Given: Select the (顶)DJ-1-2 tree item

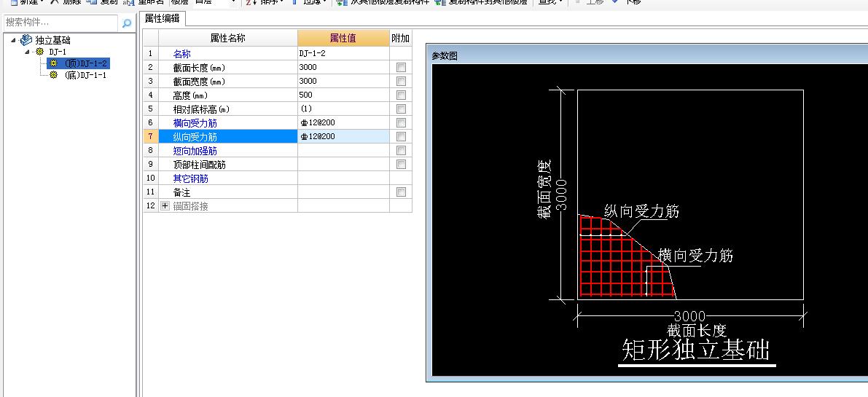Looking at the screenshot, I should pos(85,63).
